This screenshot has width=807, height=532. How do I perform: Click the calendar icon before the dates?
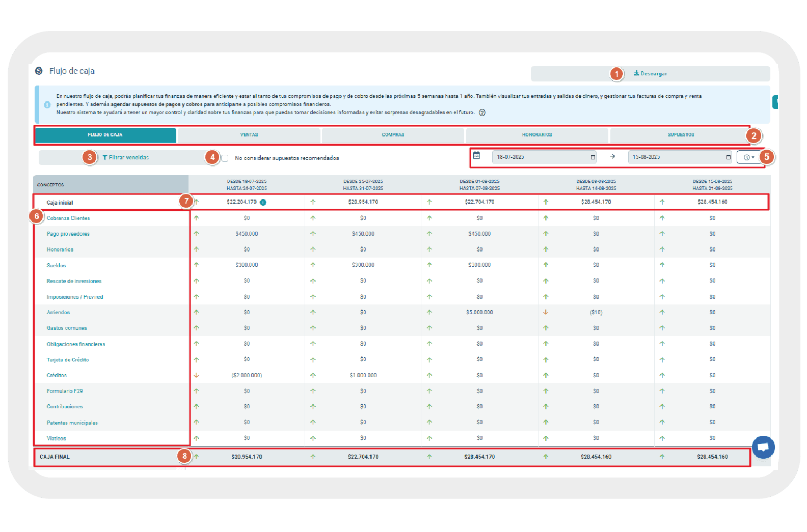476,155
